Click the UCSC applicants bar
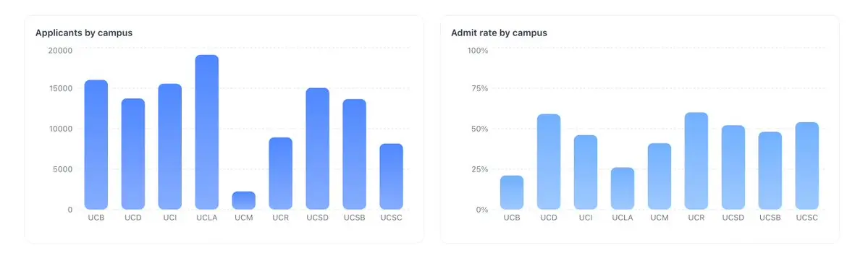 click(x=392, y=176)
